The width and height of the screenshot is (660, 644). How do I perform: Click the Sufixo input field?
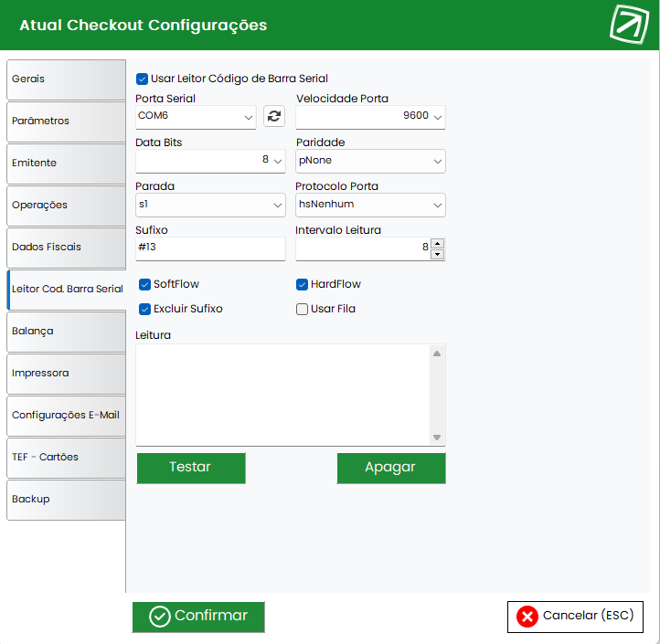click(210, 248)
